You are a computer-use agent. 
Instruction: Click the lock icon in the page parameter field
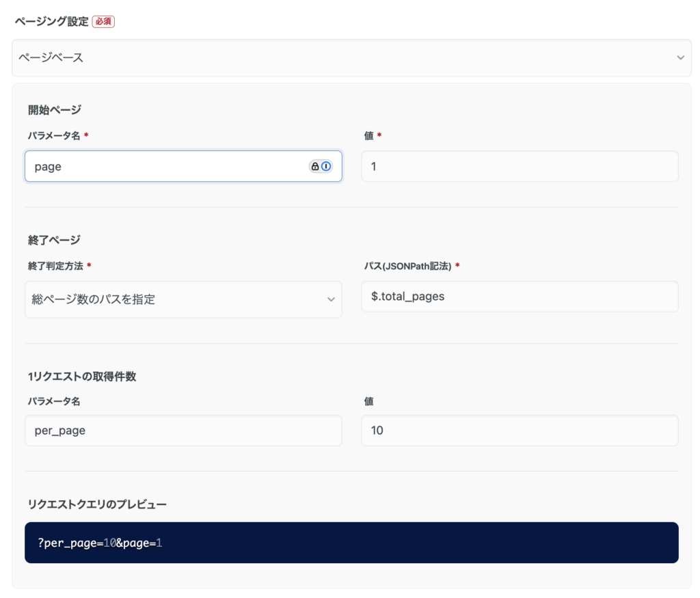click(315, 166)
